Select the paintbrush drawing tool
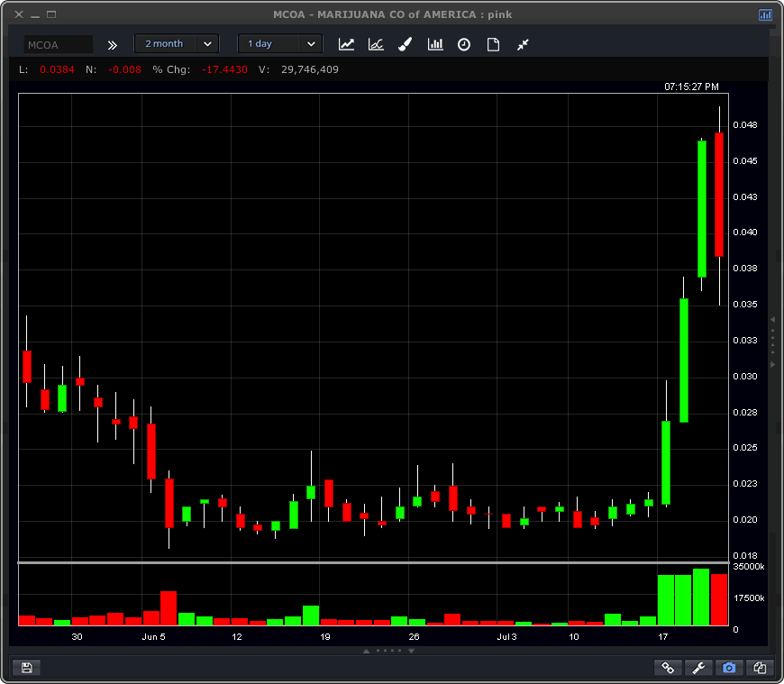 [406, 44]
